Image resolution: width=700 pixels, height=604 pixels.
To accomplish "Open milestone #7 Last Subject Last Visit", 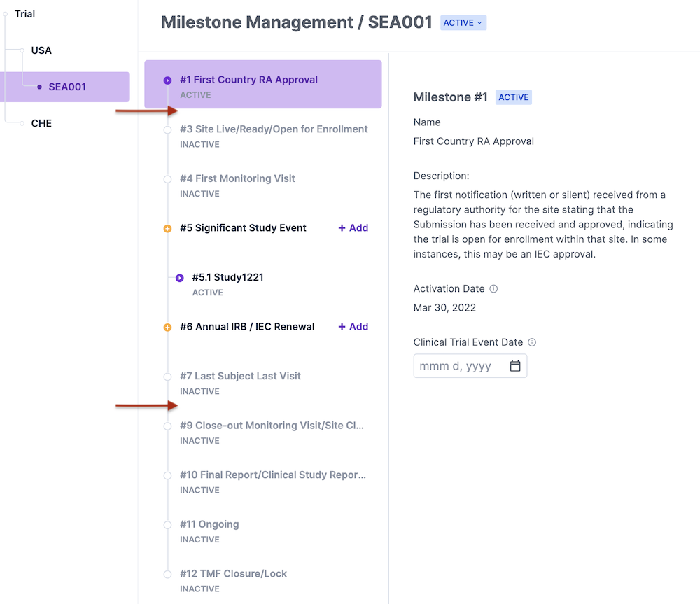I will [240, 377].
